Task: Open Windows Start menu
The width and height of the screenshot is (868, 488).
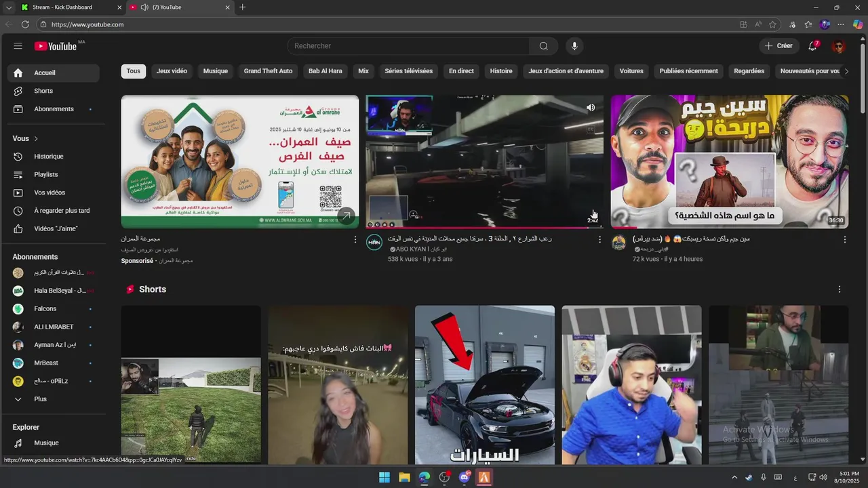Action: pyautogui.click(x=384, y=477)
